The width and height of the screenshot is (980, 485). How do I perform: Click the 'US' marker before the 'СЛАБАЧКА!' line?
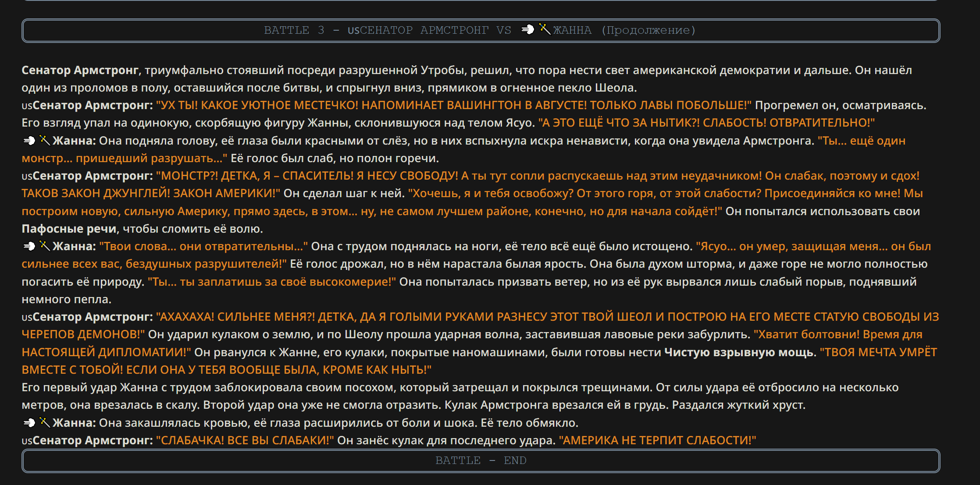click(x=27, y=441)
